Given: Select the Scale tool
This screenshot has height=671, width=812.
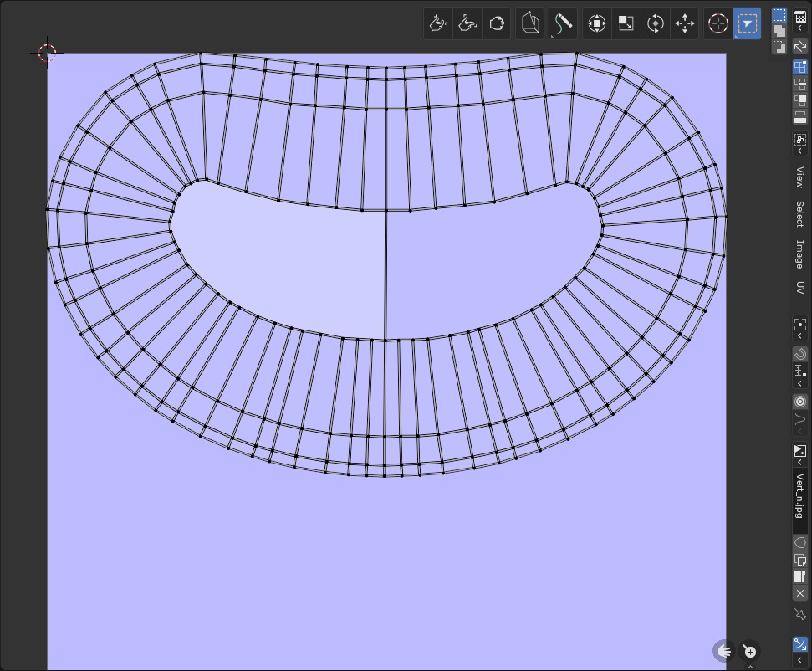Looking at the screenshot, I should click(x=626, y=23).
